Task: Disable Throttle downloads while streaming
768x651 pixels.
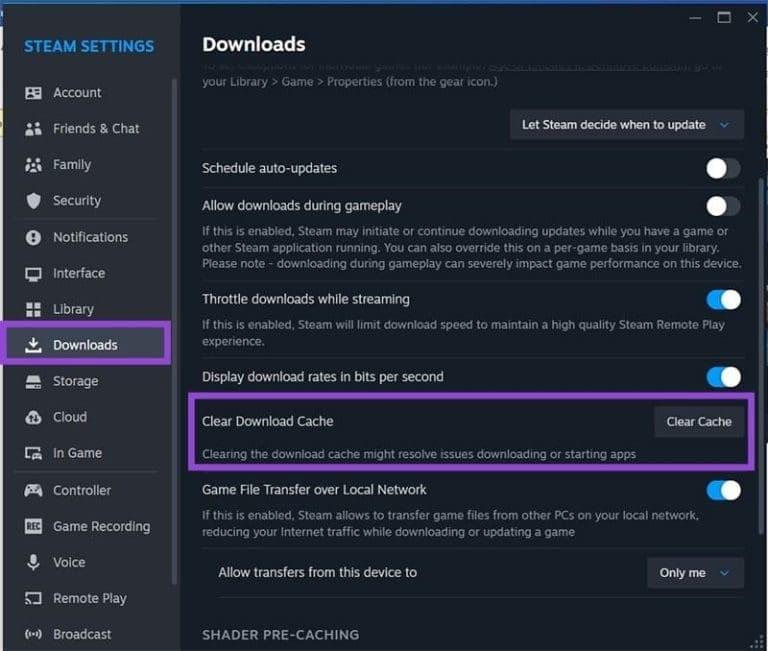Action: tap(722, 299)
